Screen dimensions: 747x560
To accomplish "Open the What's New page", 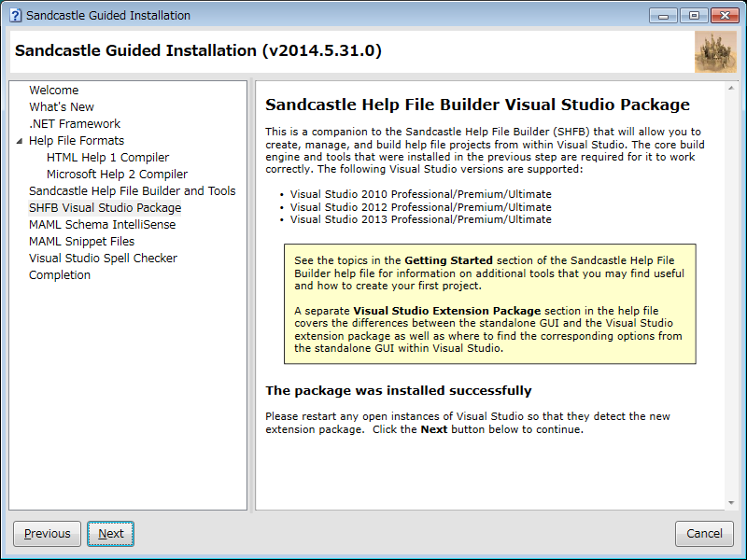I will coord(62,106).
